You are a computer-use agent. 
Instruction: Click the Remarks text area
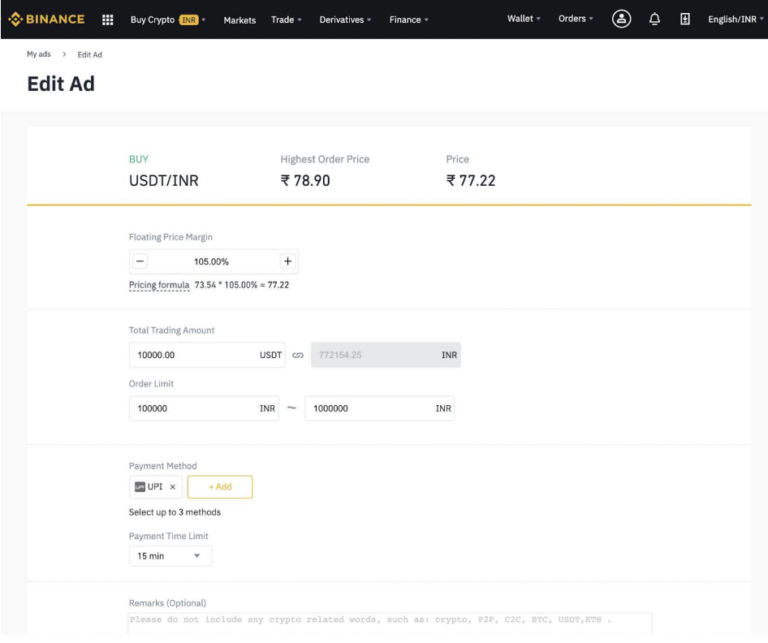coord(389,623)
